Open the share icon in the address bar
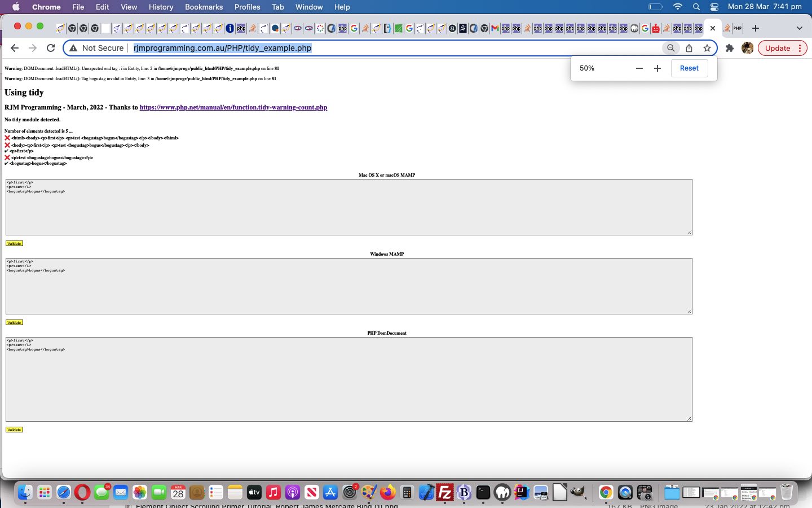The height and width of the screenshot is (508, 812). click(x=689, y=48)
